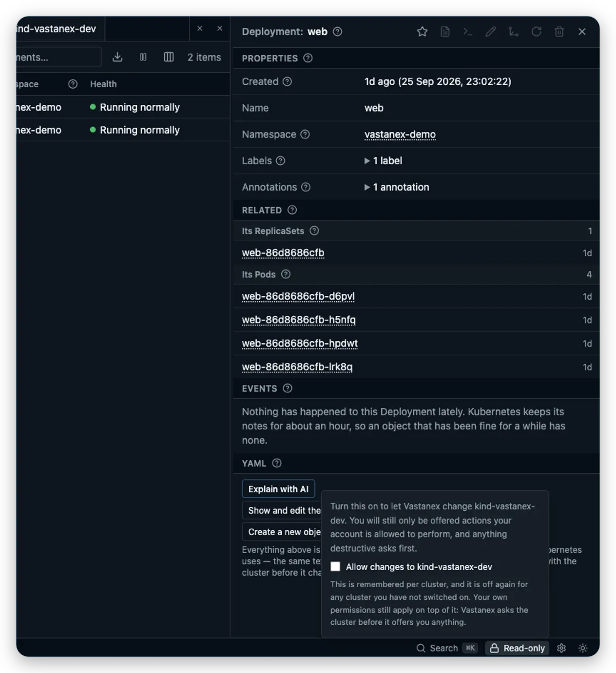Click the pencil edit icon
Screen dimensions: 616x673
[491, 32]
